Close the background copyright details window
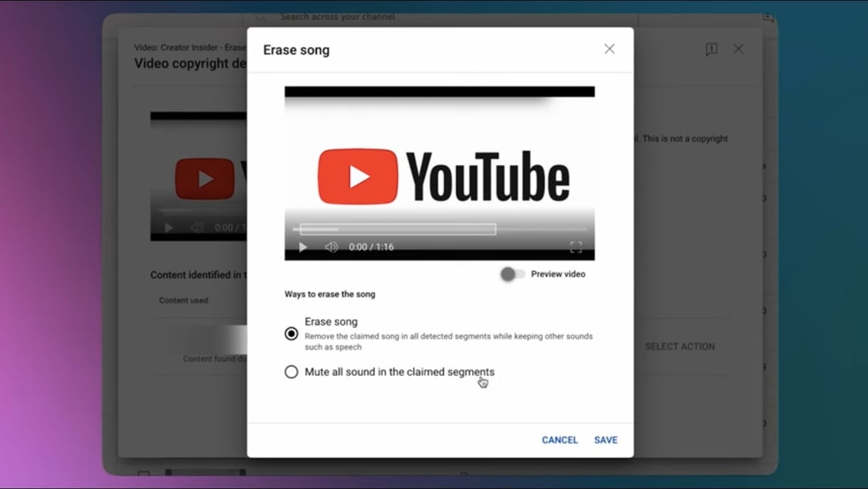Viewport: 868px width, 489px height. tap(739, 49)
